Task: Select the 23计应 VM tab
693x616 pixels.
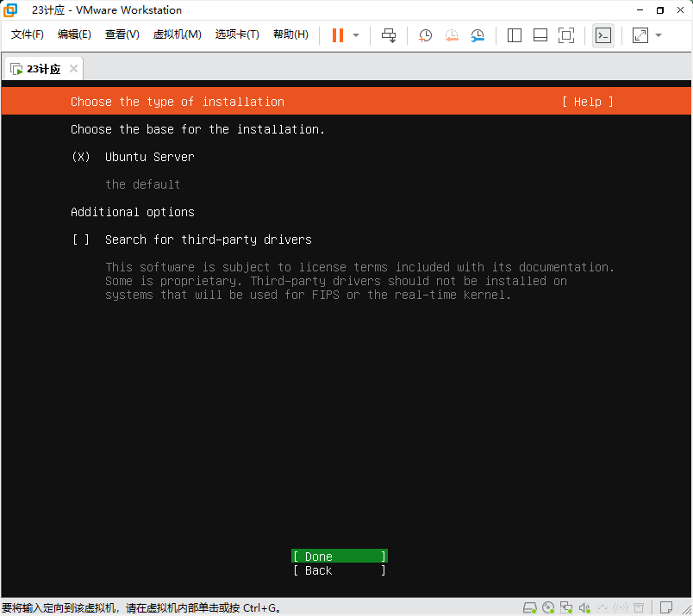Action: click(x=43, y=69)
